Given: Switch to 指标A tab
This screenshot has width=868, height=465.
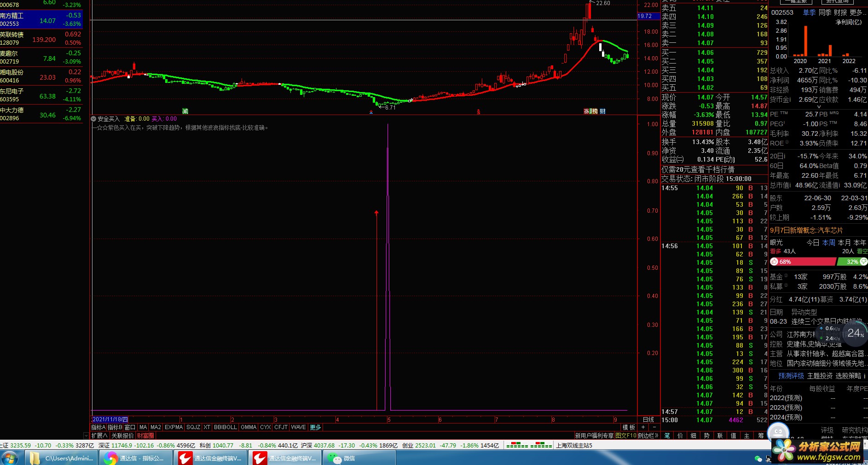Looking at the screenshot, I should pos(98,427).
